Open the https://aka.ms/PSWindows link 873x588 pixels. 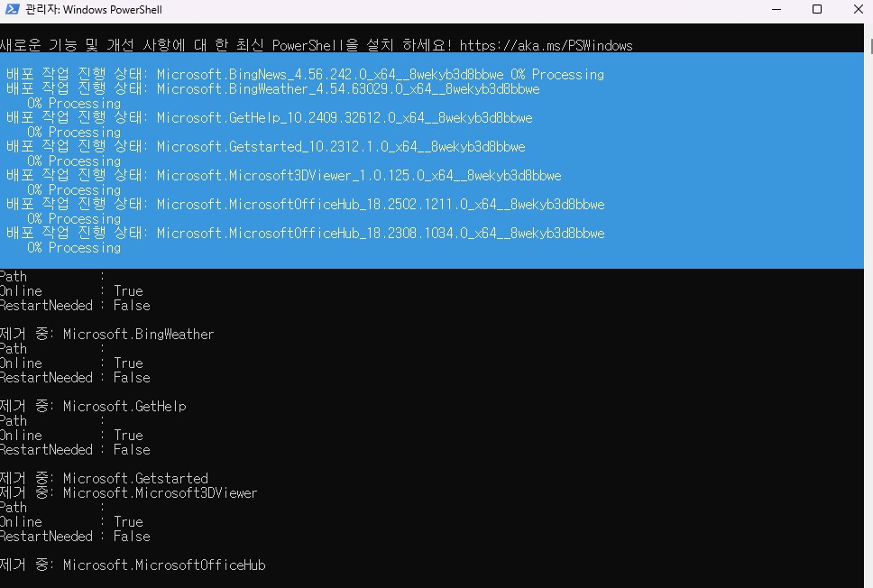click(x=546, y=45)
